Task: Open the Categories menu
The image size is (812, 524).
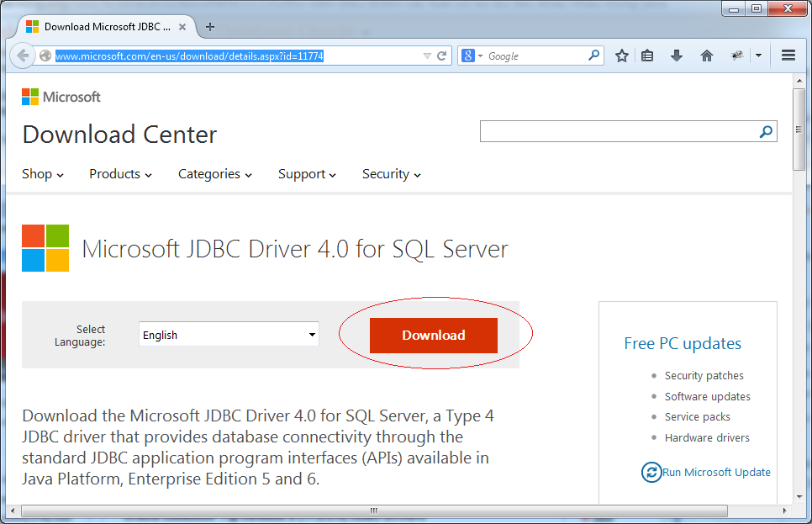Action: (215, 174)
